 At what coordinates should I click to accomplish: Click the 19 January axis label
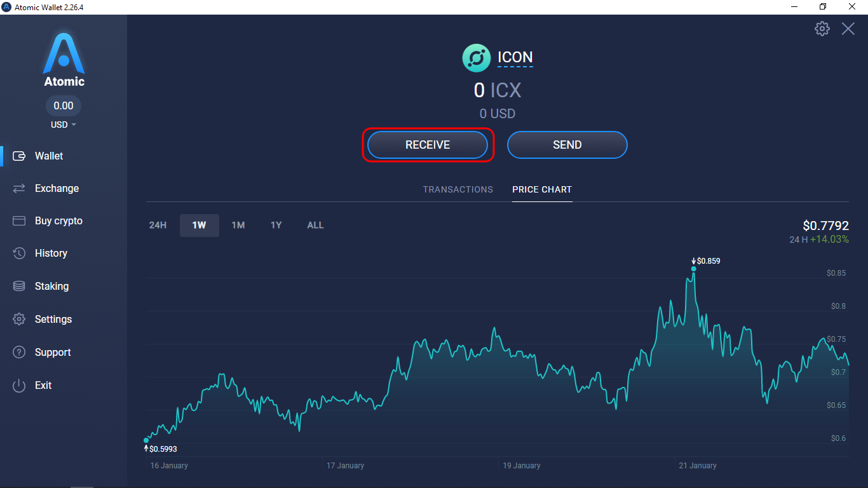(522, 466)
